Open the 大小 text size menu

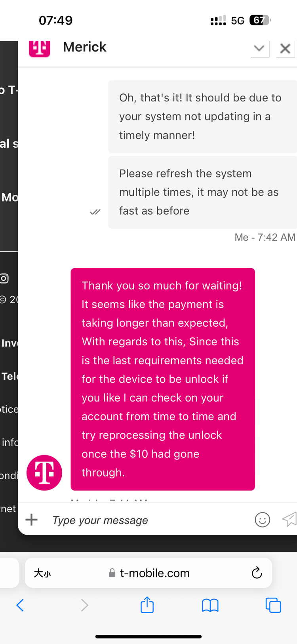click(42, 573)
